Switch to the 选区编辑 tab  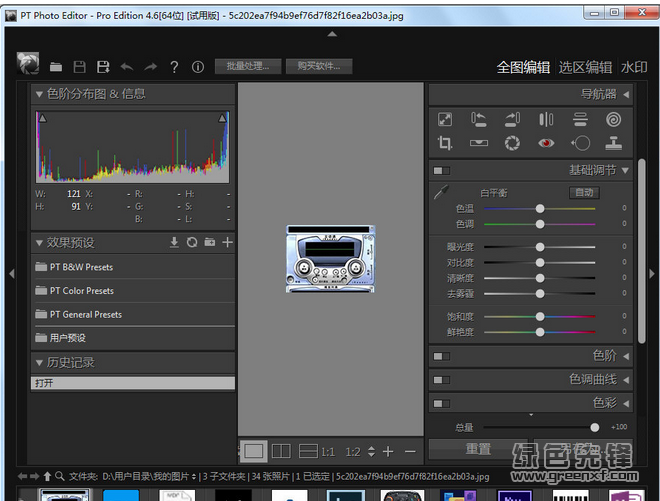click(585, 67)
